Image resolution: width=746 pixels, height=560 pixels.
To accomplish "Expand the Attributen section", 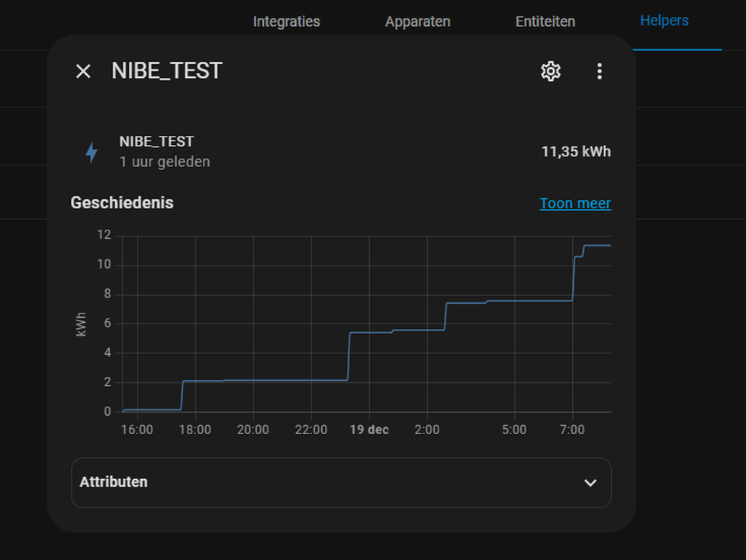I will click(590, 482).
